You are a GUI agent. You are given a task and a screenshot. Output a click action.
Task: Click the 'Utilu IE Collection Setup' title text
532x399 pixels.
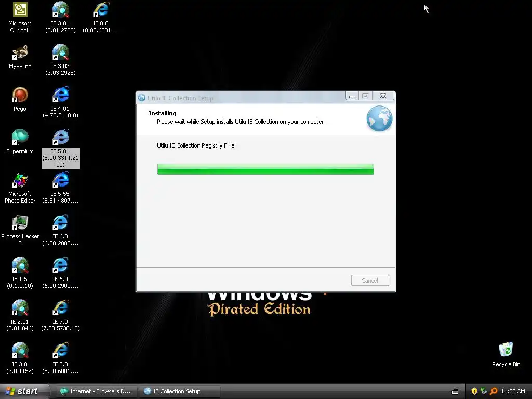click(180, 98)
